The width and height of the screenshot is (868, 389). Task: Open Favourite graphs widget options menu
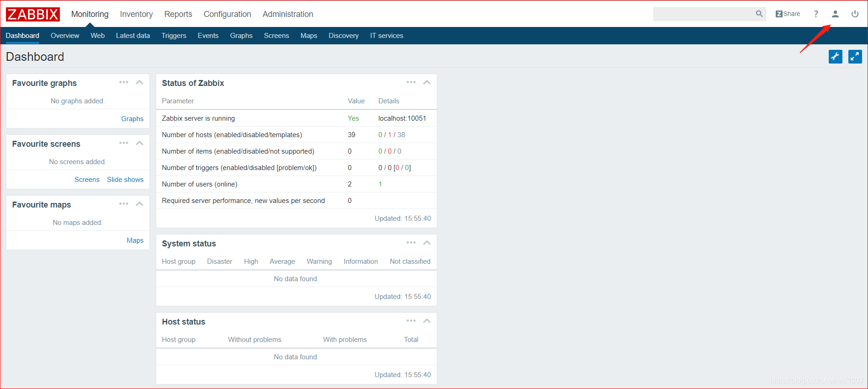124,82
